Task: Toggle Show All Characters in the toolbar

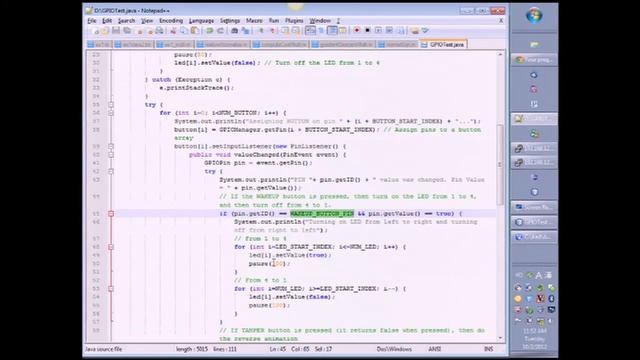Action: pyautogui.click(x=321, y=31)
